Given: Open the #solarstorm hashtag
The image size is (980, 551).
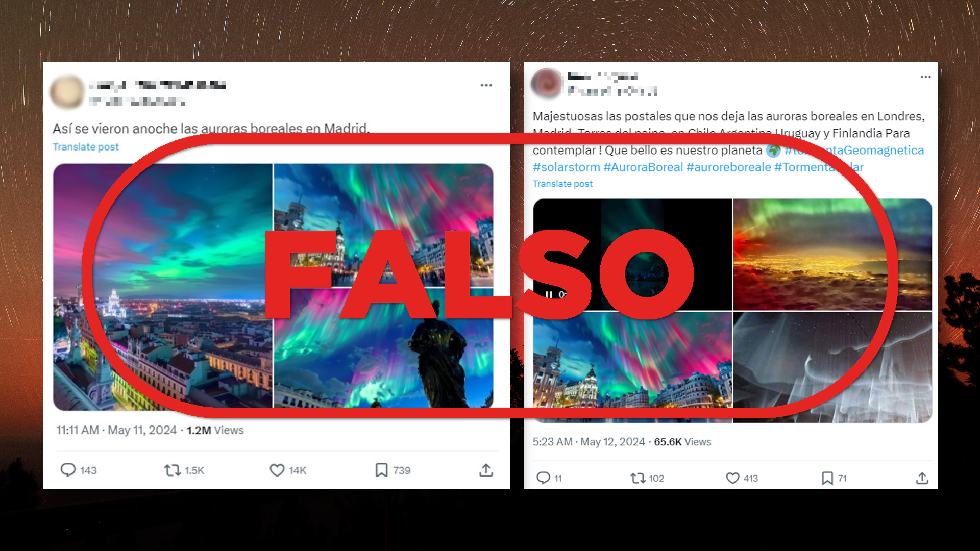Looking at the screenshot, I should (567, 167).
